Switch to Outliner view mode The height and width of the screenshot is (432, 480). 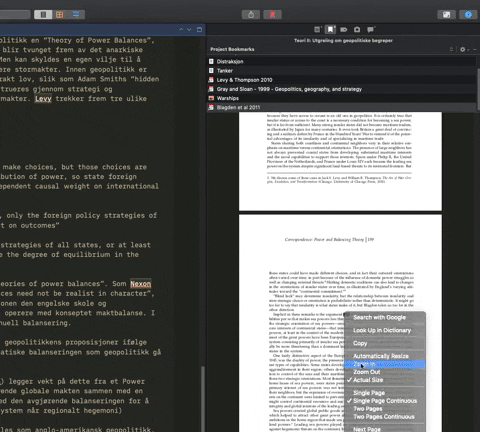tap(76, 15)
